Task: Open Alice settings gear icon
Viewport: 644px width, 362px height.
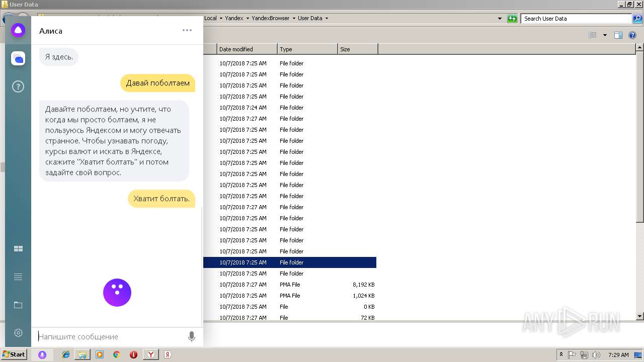Action: pyautogui.click(x=18, y=333)
